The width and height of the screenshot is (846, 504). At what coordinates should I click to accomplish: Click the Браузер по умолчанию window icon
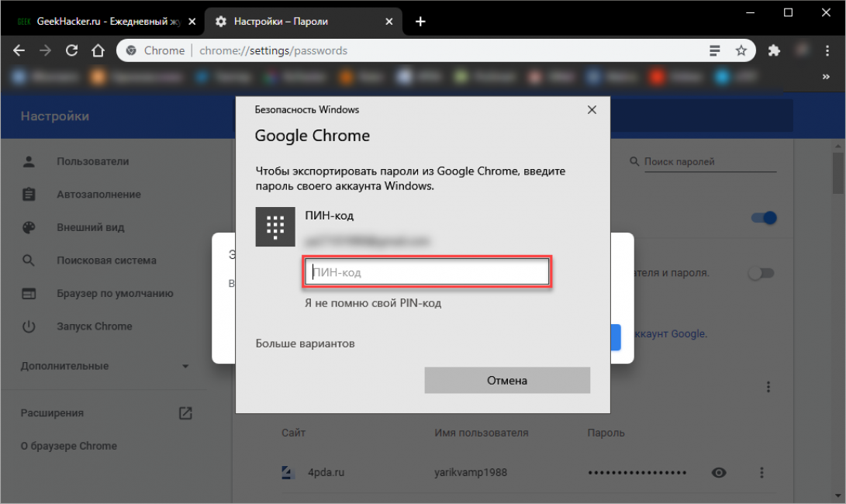click(x=29, y=294)
